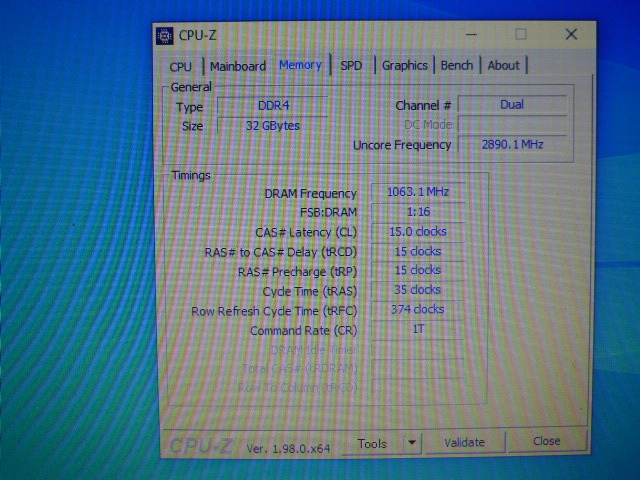Image resolution: width=640 pixels, height=480 pixels.
Task: Click the CAS# Latency (CL) label
Action: pos(306,233)
